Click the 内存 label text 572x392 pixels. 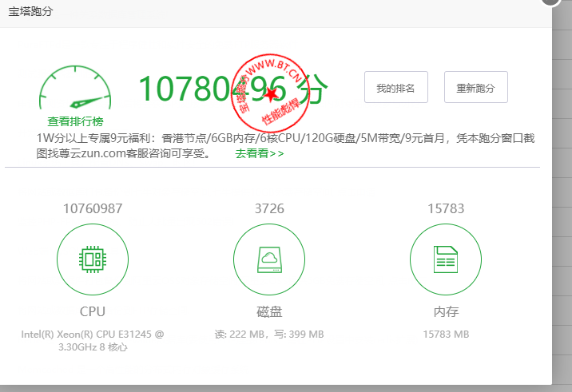click(446, 312)
